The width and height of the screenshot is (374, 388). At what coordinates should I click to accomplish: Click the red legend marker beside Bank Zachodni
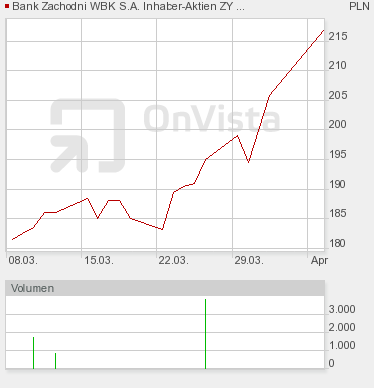click(7, 6)
